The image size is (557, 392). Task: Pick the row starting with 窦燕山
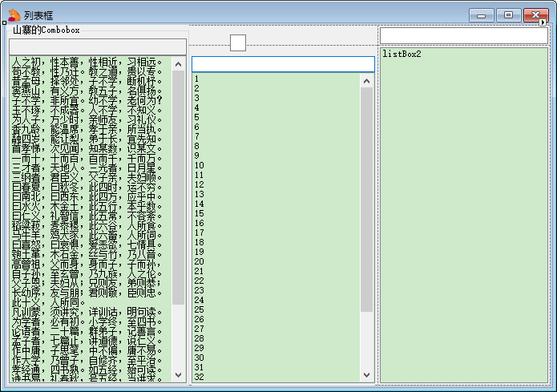point(91,91)
